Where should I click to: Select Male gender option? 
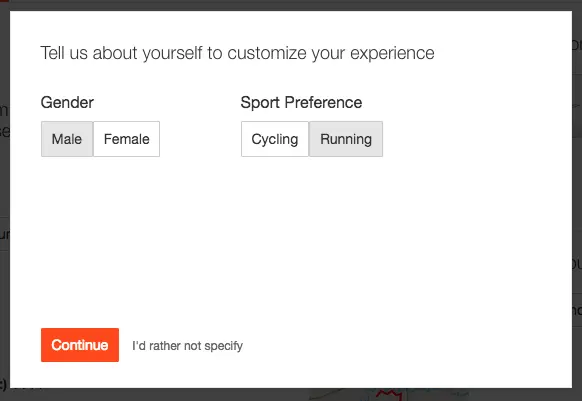[x=67, y=139]
